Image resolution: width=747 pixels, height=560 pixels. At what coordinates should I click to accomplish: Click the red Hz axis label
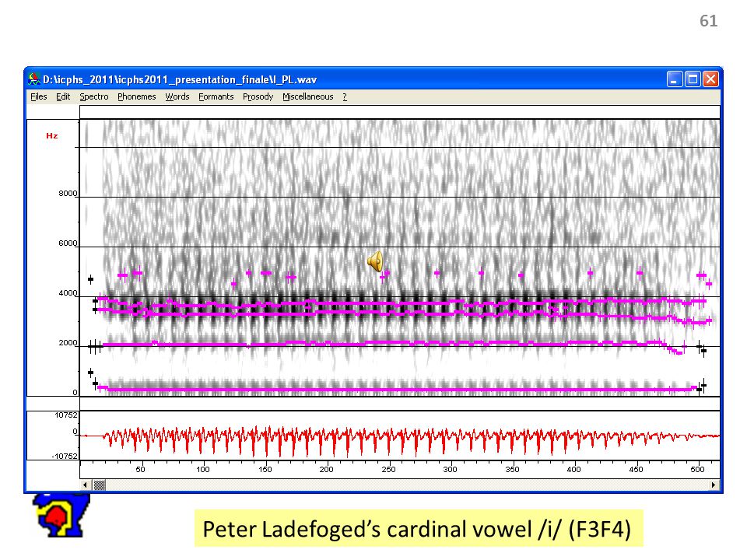coord(52,135)
